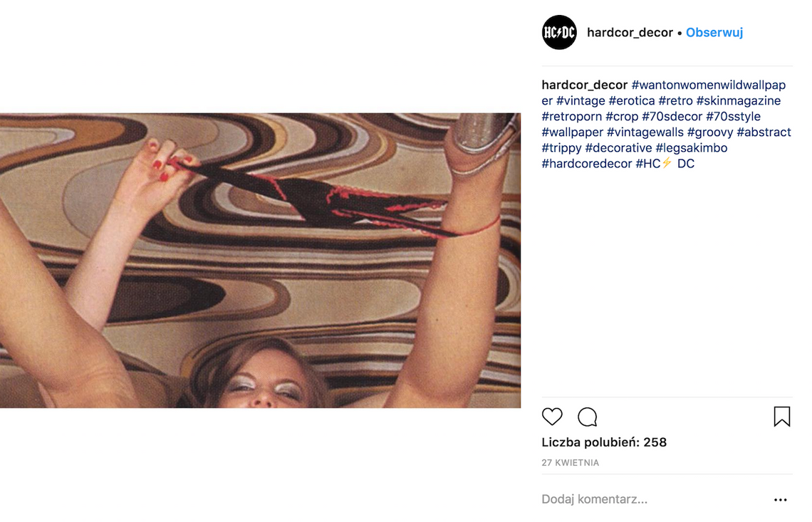Open comments via speech bubble icon
This screenshot has width=812, height=522.
[587, 417]
